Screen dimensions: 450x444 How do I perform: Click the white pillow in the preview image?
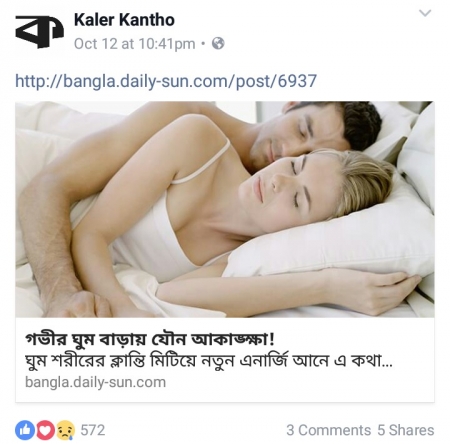pyautogui.click(x=333, y=240)
